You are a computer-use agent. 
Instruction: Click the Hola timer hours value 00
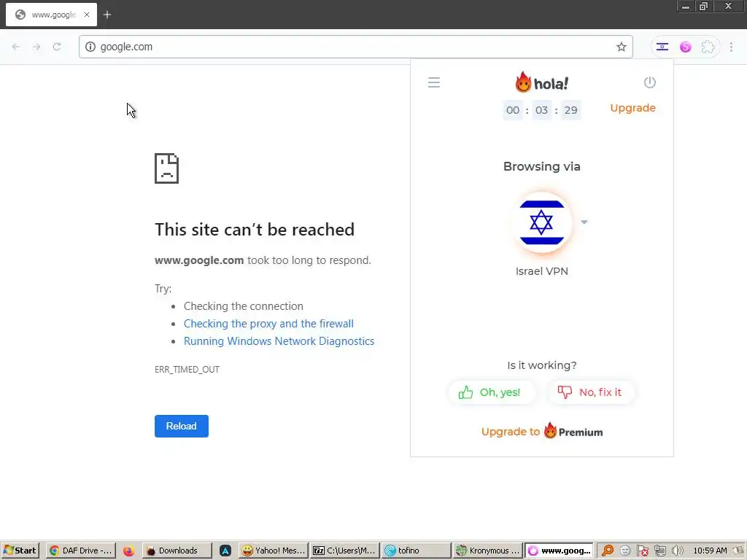tap(513, 110)
